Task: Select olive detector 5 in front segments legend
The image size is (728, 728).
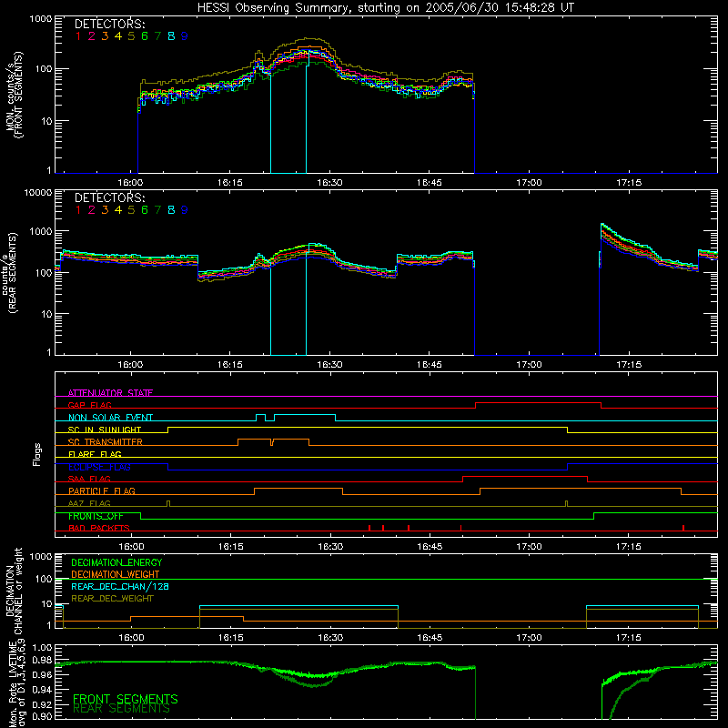Action: point(131,36)
